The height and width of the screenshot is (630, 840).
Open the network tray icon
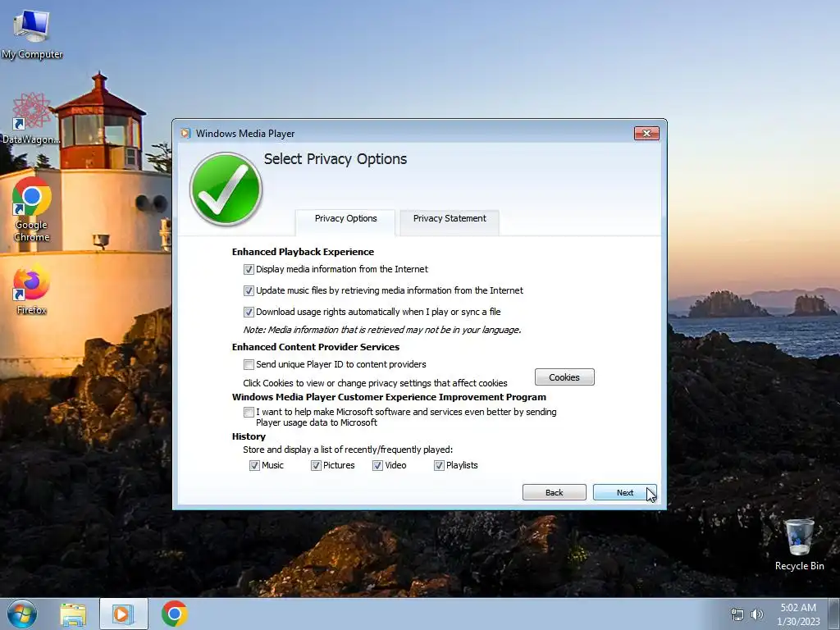point(737,614)
